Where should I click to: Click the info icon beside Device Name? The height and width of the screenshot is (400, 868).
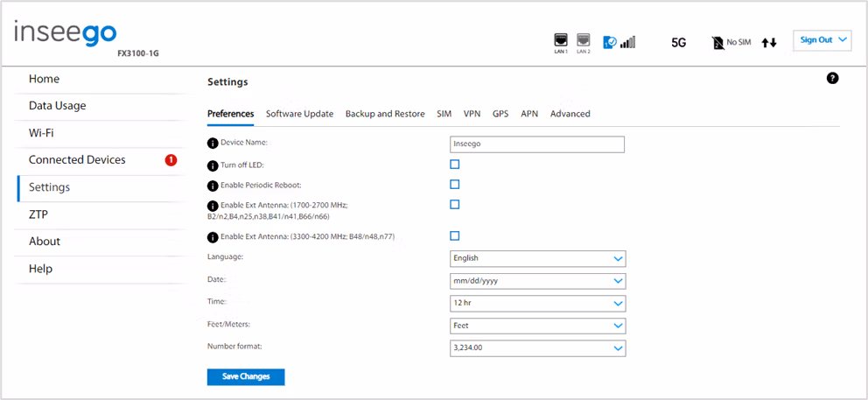pyautogui.click(x=212, y=144)
